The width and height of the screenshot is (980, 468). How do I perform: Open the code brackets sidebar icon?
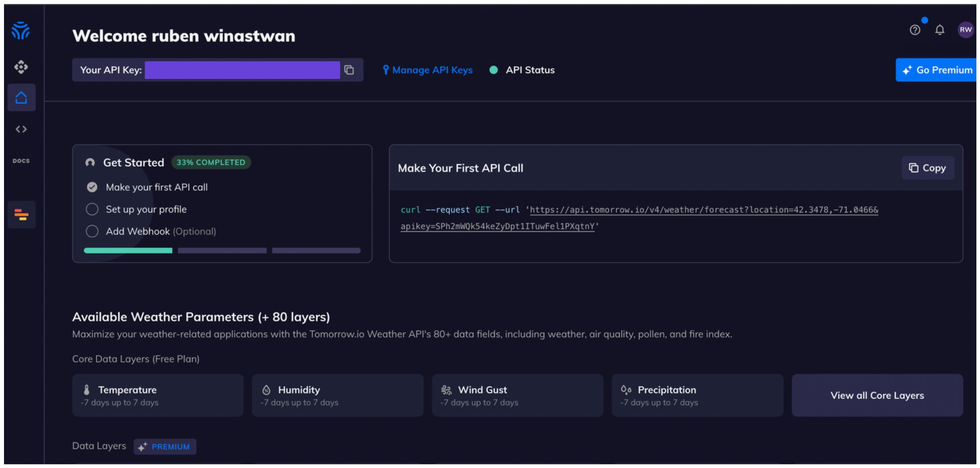click(x=21, y=129)
